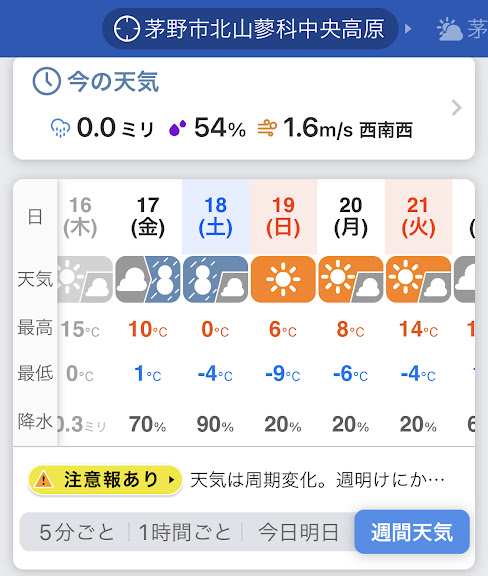Screen dimensions: 488x576
Task: Switch to the 今日明日 tab
Action: tap(298, 532)
